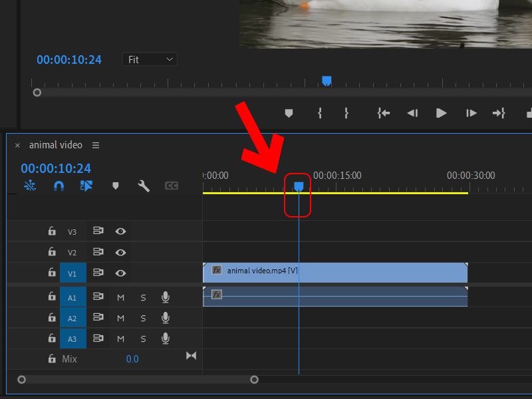Click the Mark In bracket icon
The image size is (532, 399).
320,113
